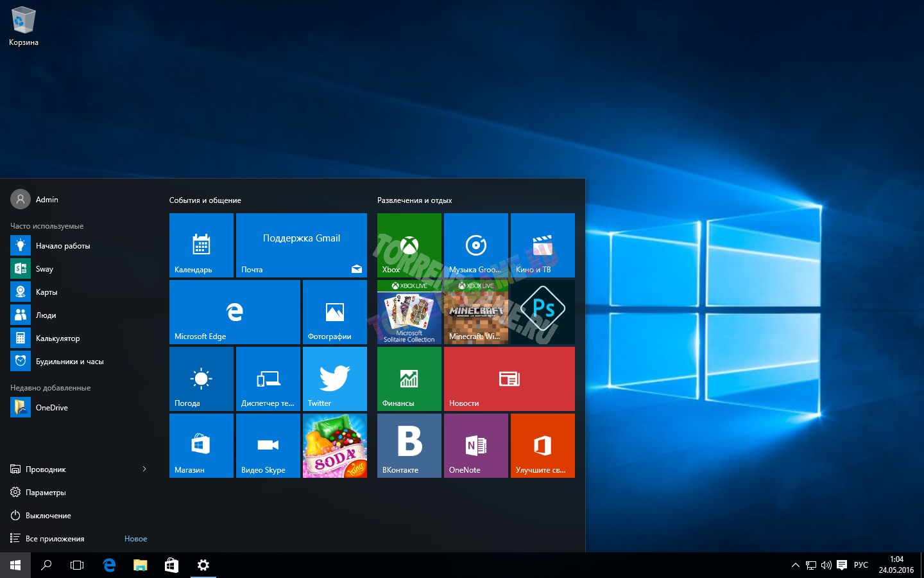Viewport: 924px width, 578px height.
Task: Open the volume control in system tray
Action: click(x=826, y=565)
